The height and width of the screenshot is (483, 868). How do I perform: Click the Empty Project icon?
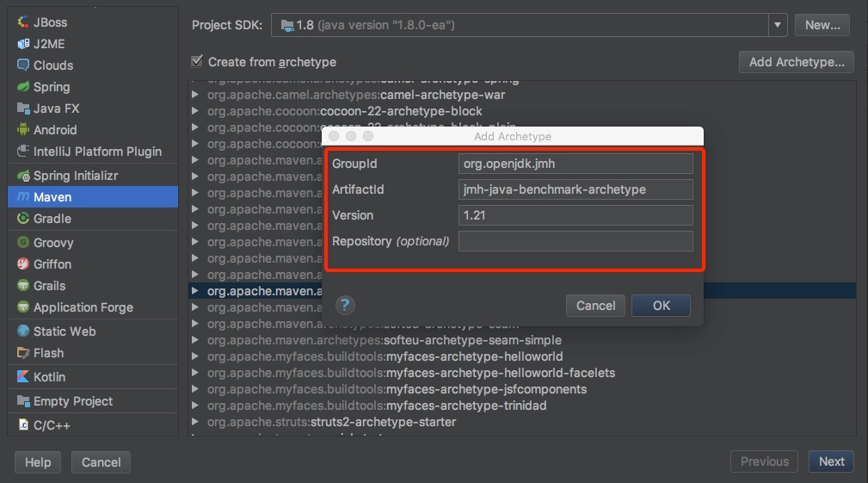coord(22,401)
